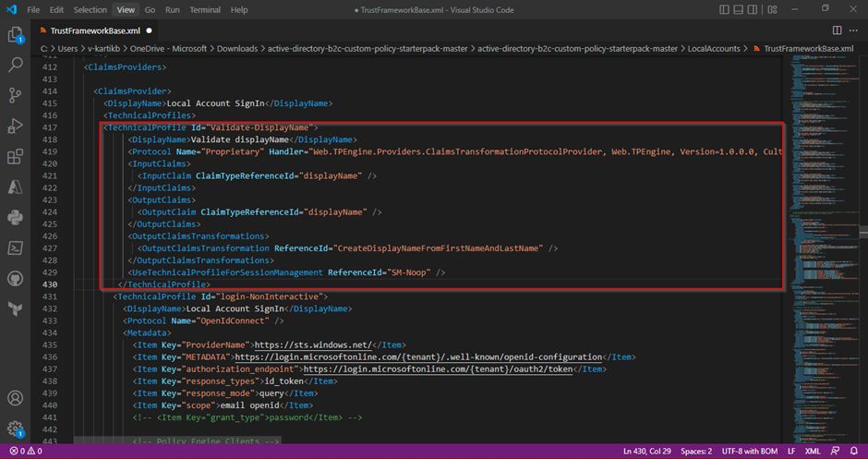The height and width of the screenshot is (459, 868).
Task: Click the OpenIdConnect protocol name value
Action: pyautogui.click(x=233, y=320)
